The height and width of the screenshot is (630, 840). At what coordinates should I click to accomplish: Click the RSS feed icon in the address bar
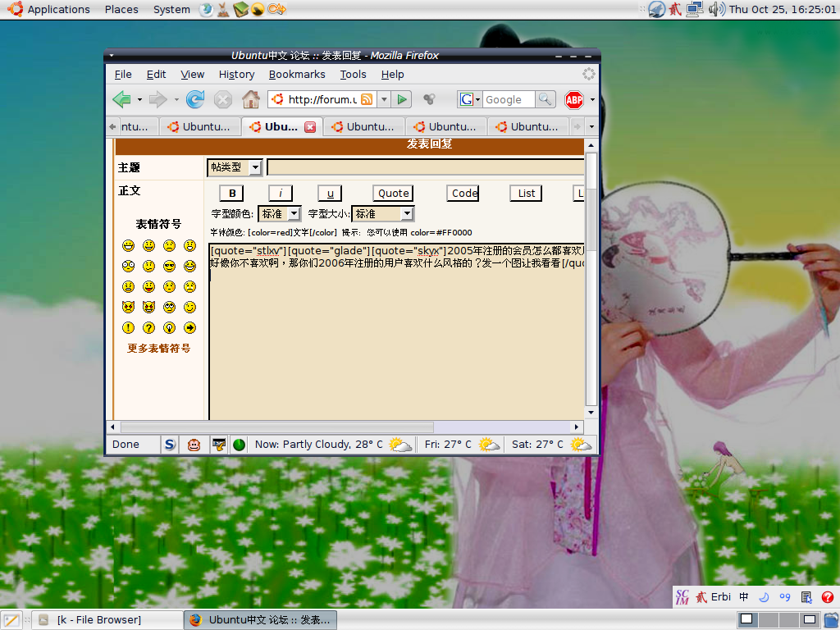[x=367, y=99]
